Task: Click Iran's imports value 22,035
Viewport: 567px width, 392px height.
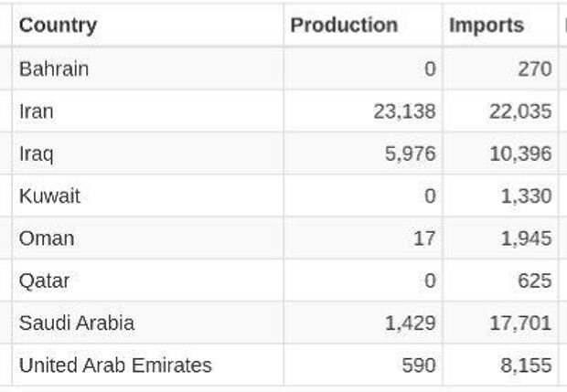Action: point(520,111)
